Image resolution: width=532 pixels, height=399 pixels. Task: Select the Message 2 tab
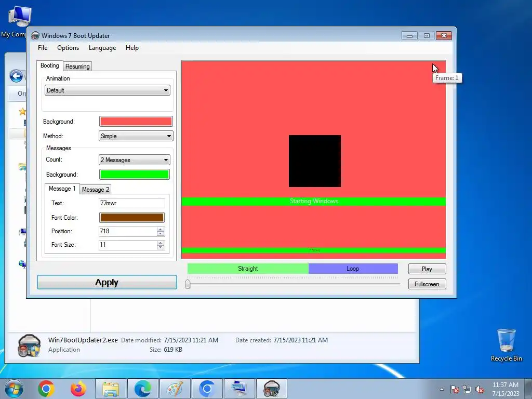pos(96,190)
